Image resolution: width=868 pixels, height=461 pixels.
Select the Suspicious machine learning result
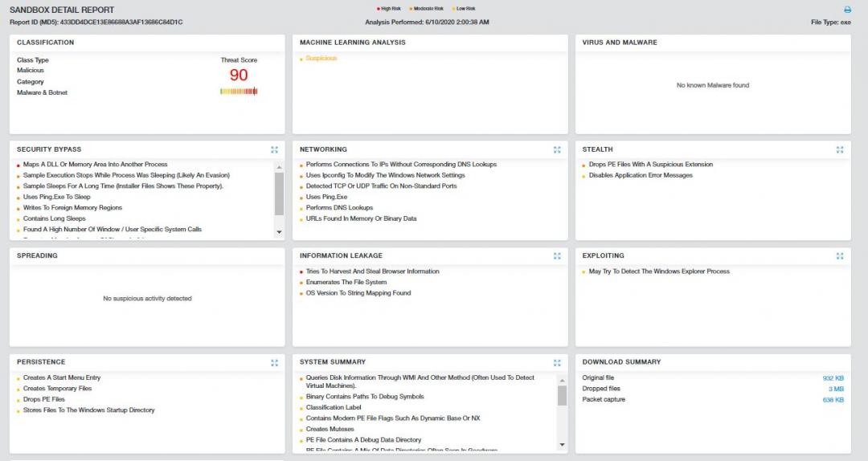coord(321,59)
